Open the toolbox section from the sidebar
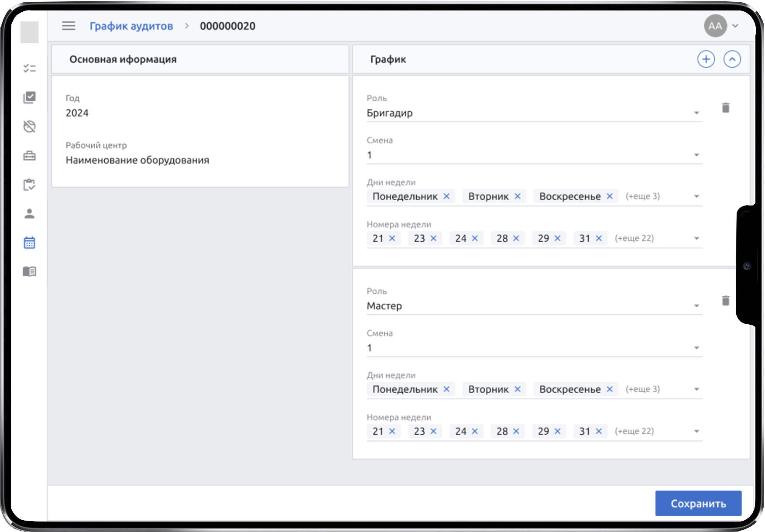This screenshot has height=532, width=765. click(29, 155)
